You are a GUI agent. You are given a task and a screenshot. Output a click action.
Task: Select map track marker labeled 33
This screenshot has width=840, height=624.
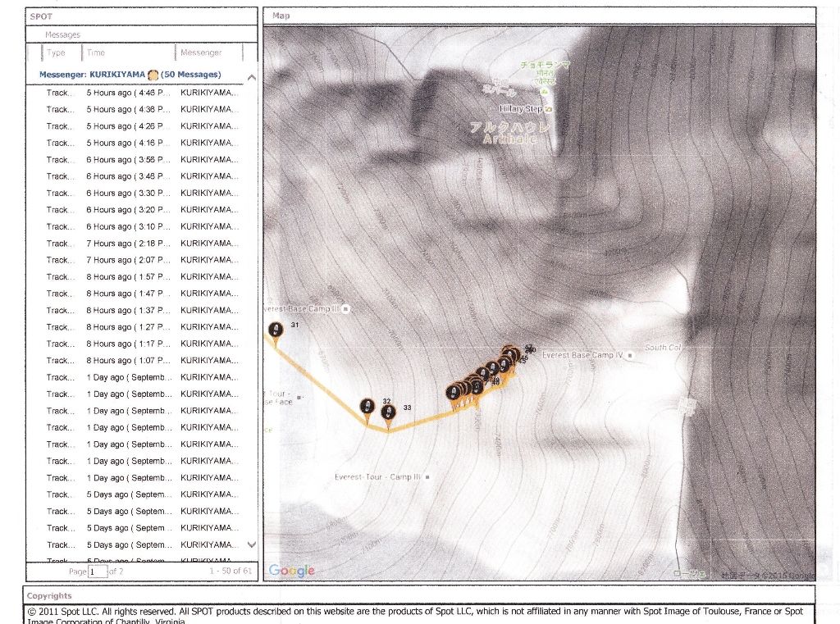388,413
